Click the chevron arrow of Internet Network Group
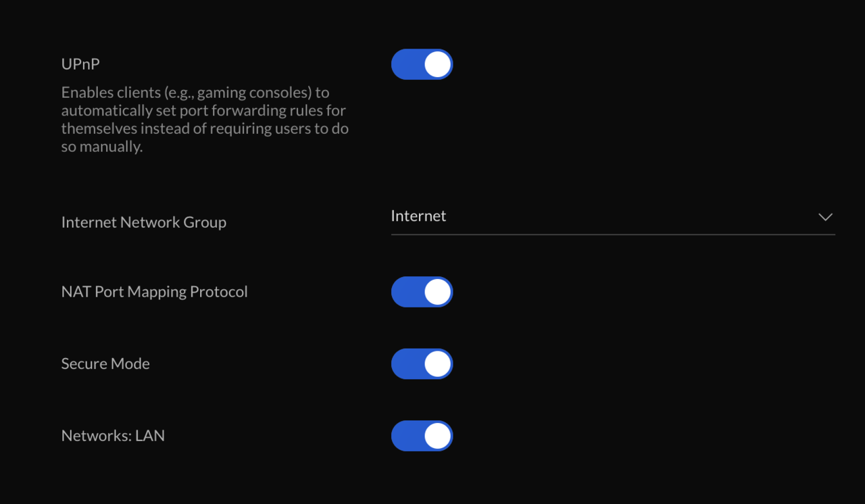The image size is (865, 504). tap(825, 217)
